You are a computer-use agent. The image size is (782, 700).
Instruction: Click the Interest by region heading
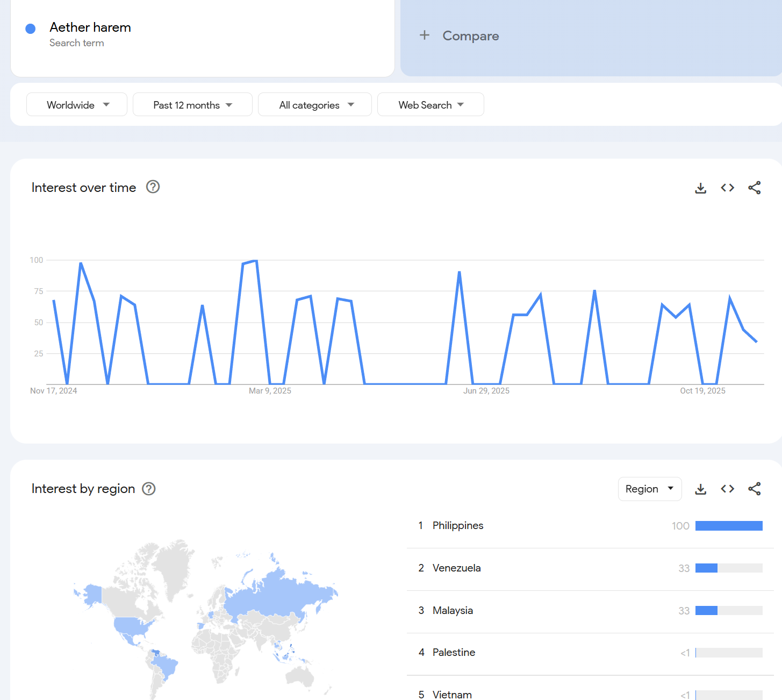(x=83, y=489)
